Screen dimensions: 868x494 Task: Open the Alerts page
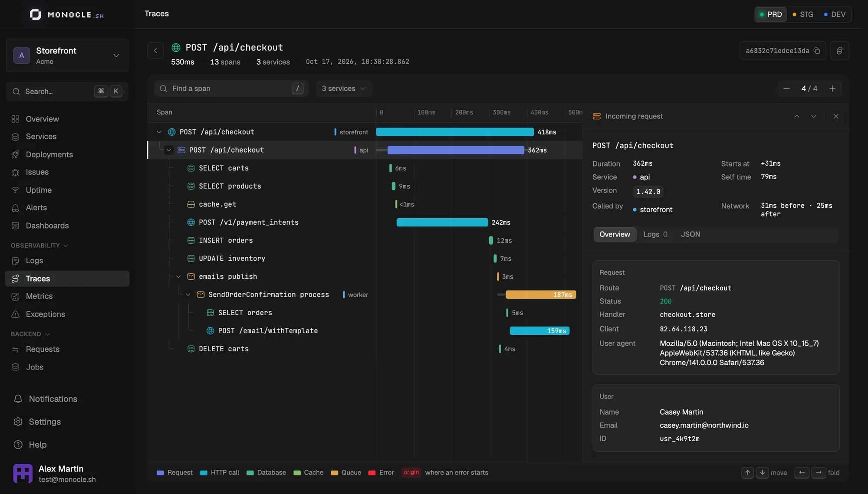[67, 208]
